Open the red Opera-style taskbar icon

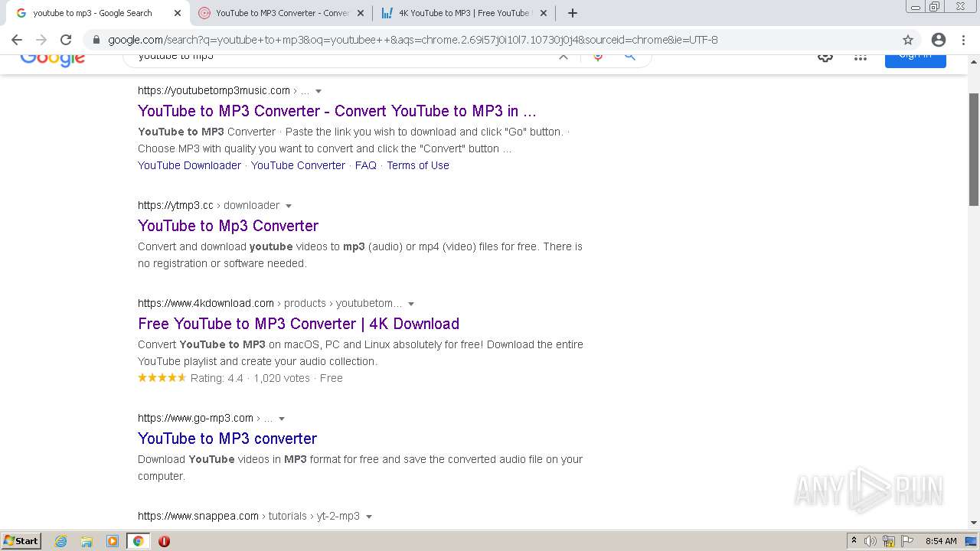click(x=164, y=541)
